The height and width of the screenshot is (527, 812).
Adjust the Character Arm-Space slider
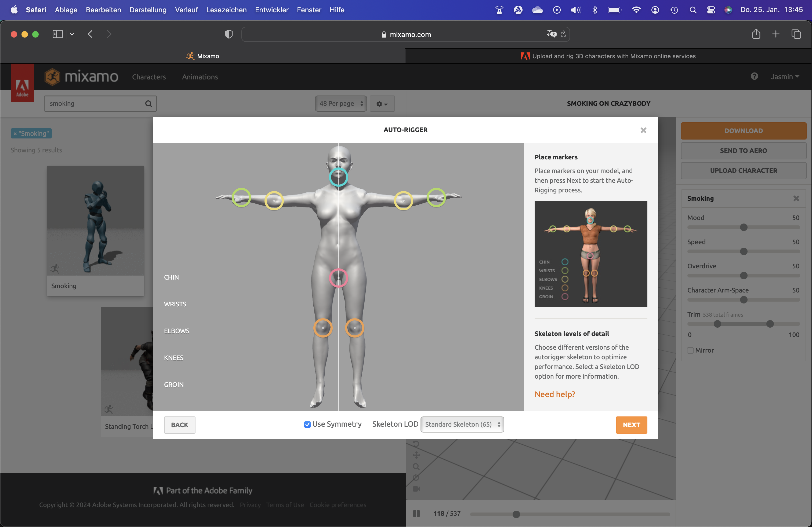click(744, 300)
